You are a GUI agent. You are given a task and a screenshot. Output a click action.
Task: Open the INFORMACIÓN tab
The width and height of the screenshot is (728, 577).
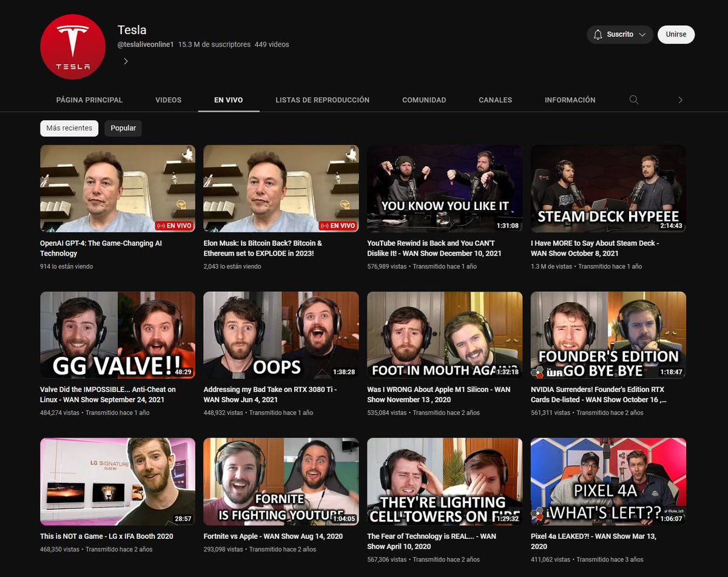point(570,100)
